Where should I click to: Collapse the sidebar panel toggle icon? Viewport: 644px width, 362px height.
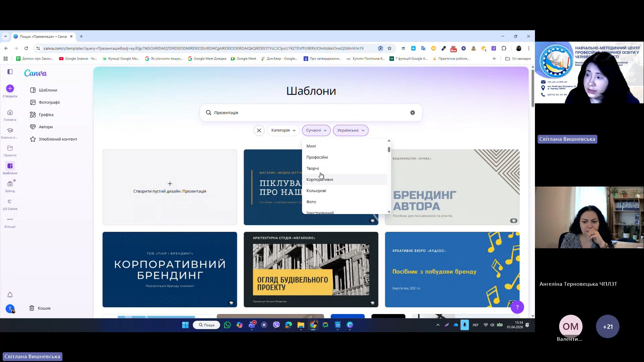click(10, 72)
